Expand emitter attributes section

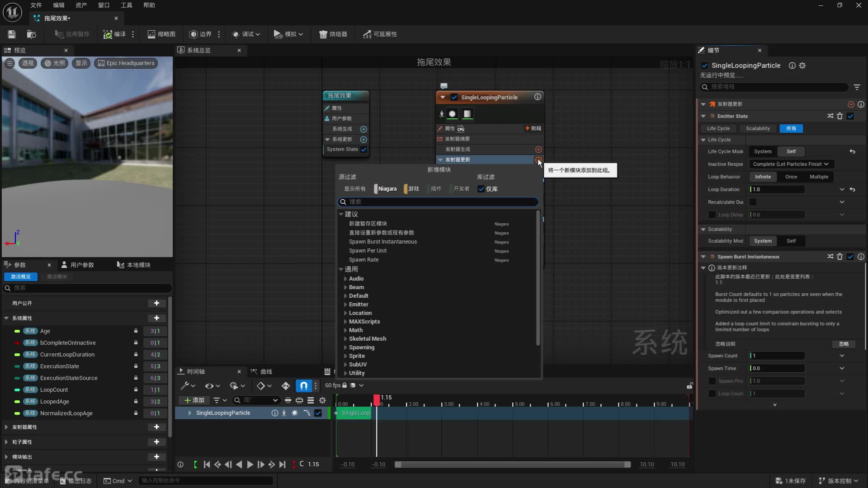tap(6, 427)
